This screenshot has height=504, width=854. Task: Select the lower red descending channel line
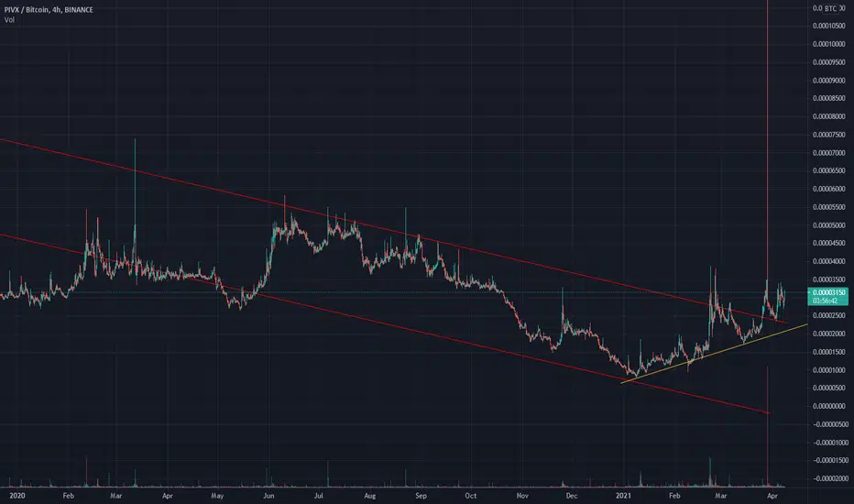coord(385,323)
